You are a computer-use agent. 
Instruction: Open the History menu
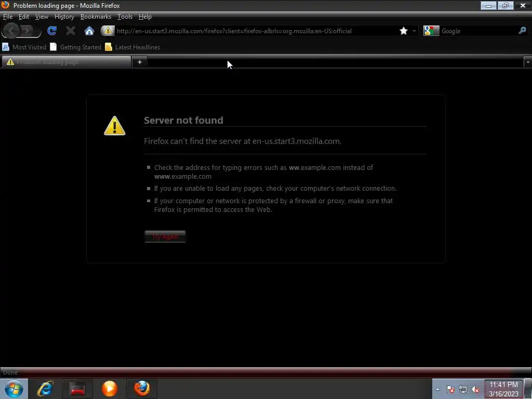coord(64,17)
